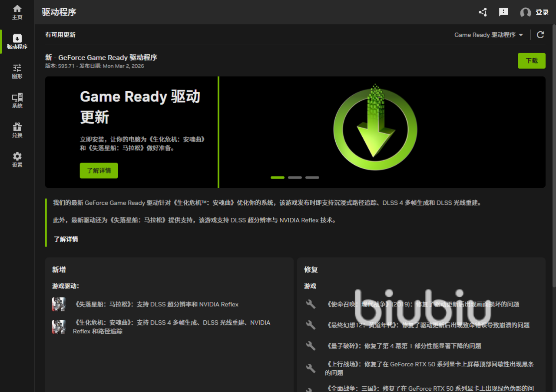Click the 生化危机：安魂曲 game thumbnail
Viewport: 556px width, 392px height.
(x=59, y=327)
